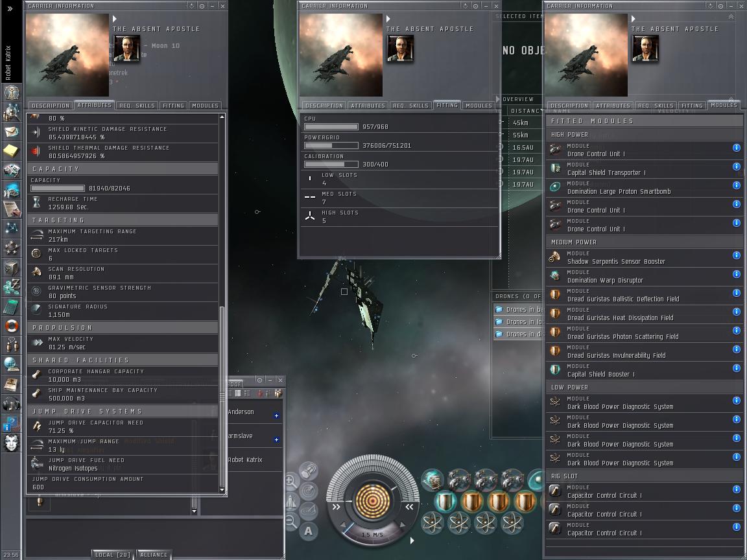Open the Character Sheet from the Neocom
747x560 pixels.
[x=11, y=91]
